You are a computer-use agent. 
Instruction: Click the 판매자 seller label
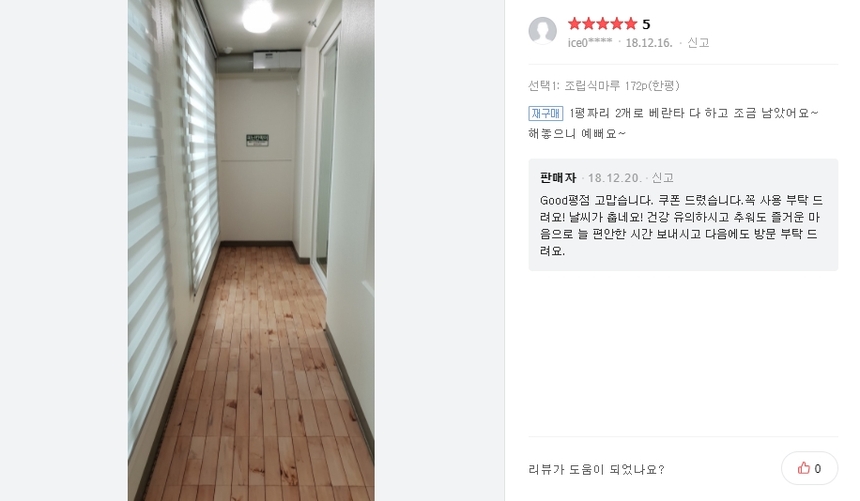pyautogui.click(x=558, y=178)
